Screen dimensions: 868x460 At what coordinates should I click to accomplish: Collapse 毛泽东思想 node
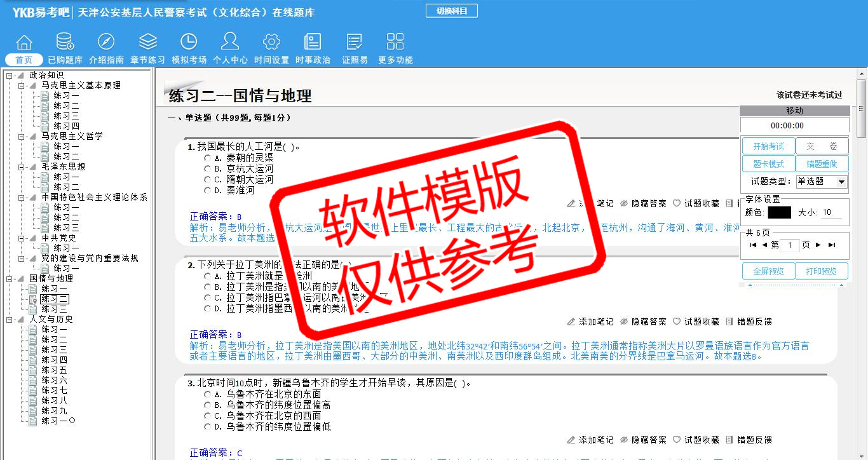tap(21, 167)
